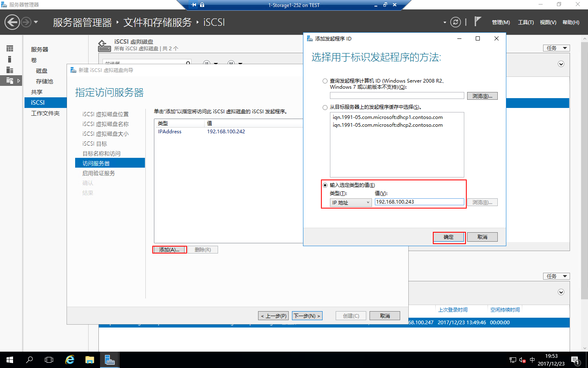588x368 pixels.
Task: Click the initiator computer ID text field
Action: (x=397, y=96)
